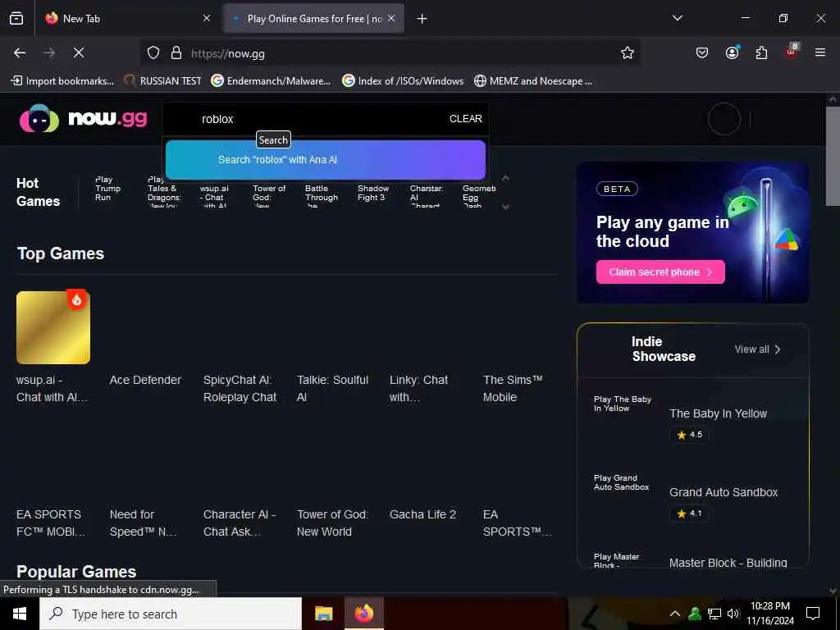840x630 pixels.
Task: Open Import bookmarks item
Action: click(62, 81)
